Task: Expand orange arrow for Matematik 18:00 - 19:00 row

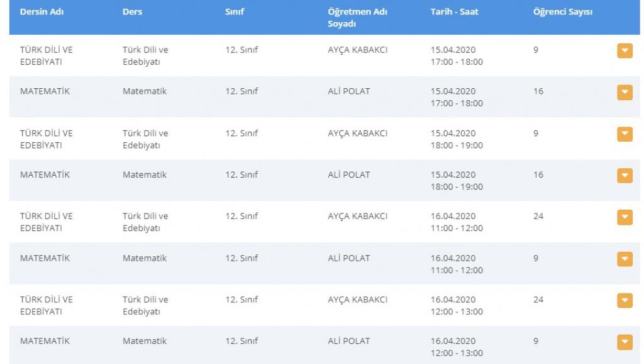Action: coord(625,176)
